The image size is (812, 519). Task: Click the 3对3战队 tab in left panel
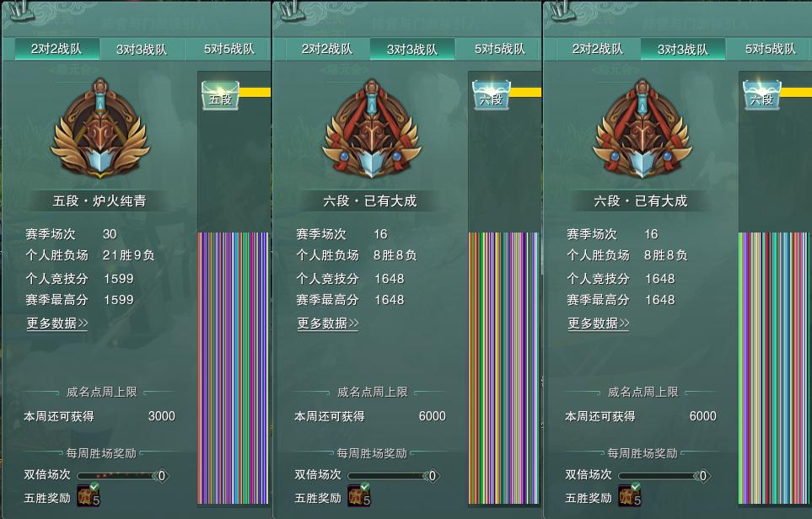[x=142, y=49]
